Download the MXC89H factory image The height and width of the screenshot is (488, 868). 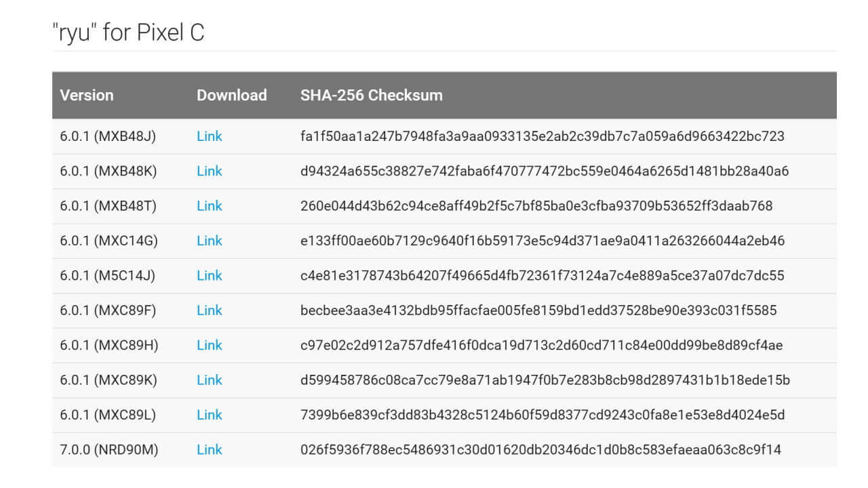tap(209, 346)
